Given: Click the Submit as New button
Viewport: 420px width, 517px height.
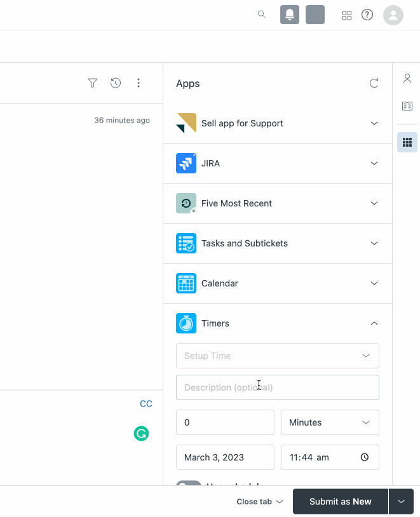Looking at the screenshot, I should point(340,502).
